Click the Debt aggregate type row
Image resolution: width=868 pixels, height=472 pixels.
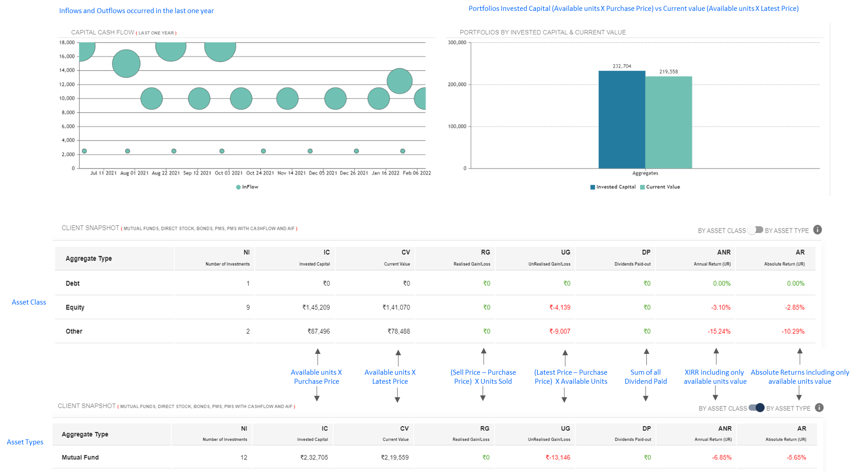(435, 283)
